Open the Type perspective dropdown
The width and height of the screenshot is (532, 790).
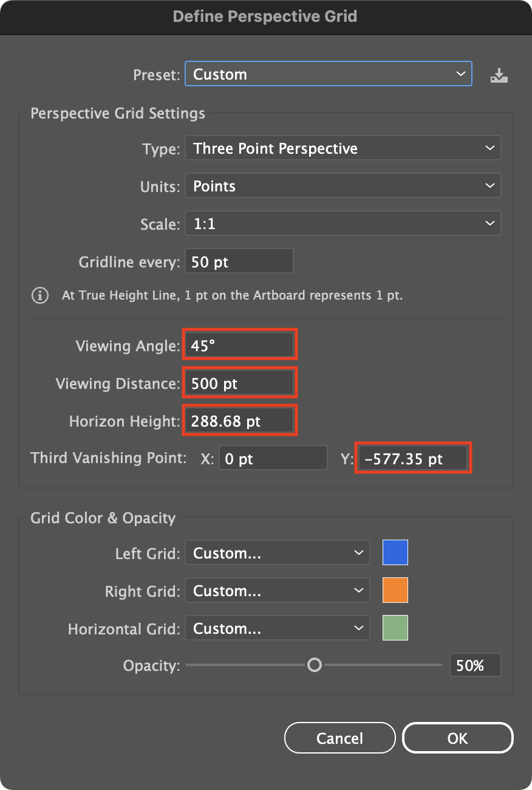point(343,148)
